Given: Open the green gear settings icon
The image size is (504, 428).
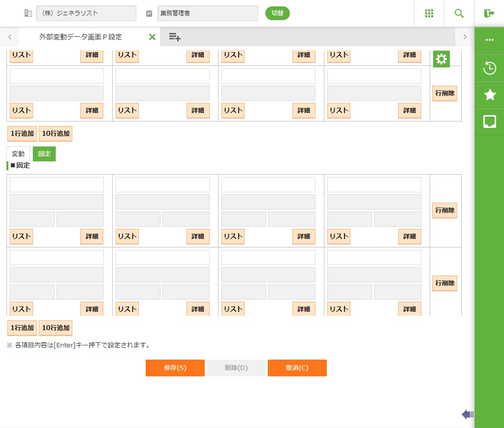Looking at the screenshot, I should pyautogui.click(x=441, y=60).
